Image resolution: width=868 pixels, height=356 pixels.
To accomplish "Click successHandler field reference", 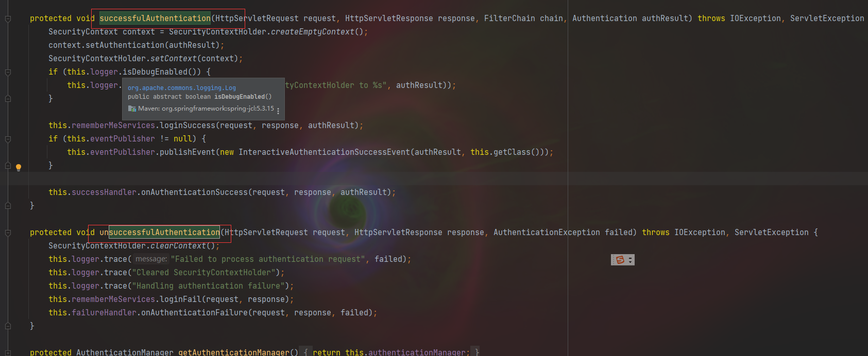I will (x=104, y=192).
